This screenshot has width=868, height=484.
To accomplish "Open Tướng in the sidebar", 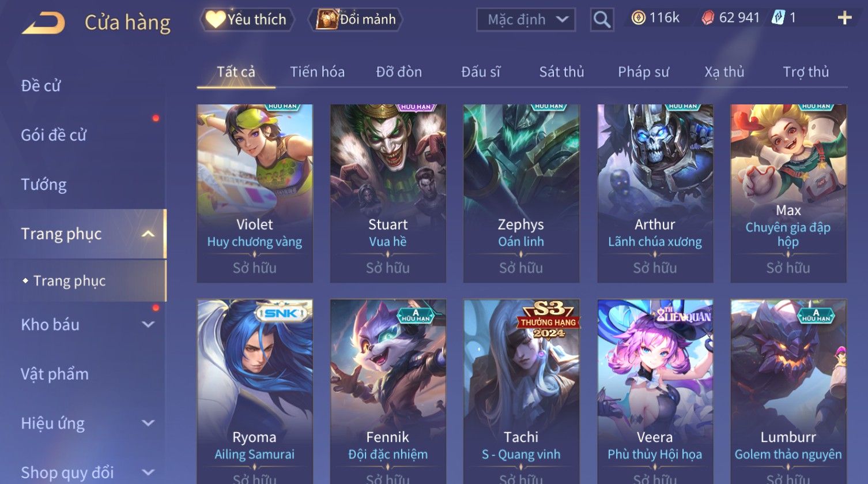I will click(x=44, y=185).
